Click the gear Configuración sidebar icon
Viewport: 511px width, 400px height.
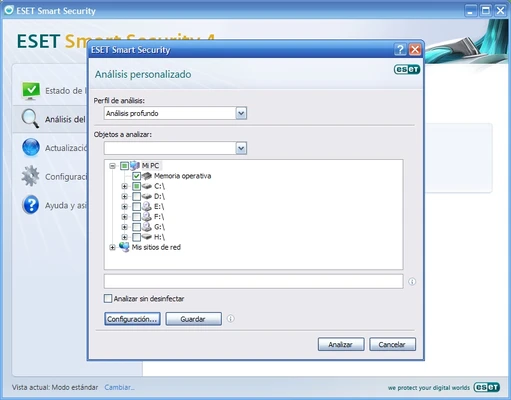[31, 176]
